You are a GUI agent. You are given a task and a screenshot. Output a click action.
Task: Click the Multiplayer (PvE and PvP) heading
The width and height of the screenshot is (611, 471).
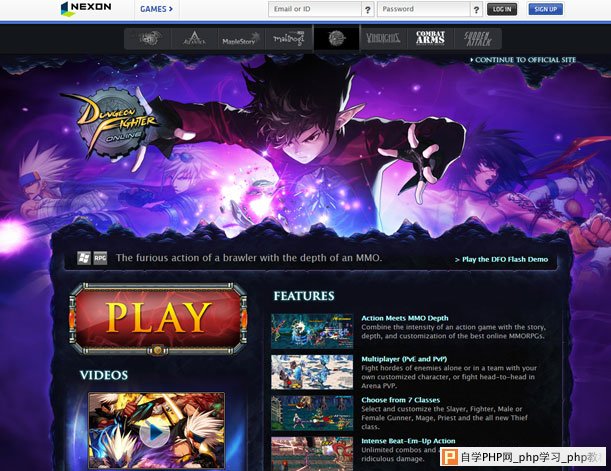[x=404, y=359]
